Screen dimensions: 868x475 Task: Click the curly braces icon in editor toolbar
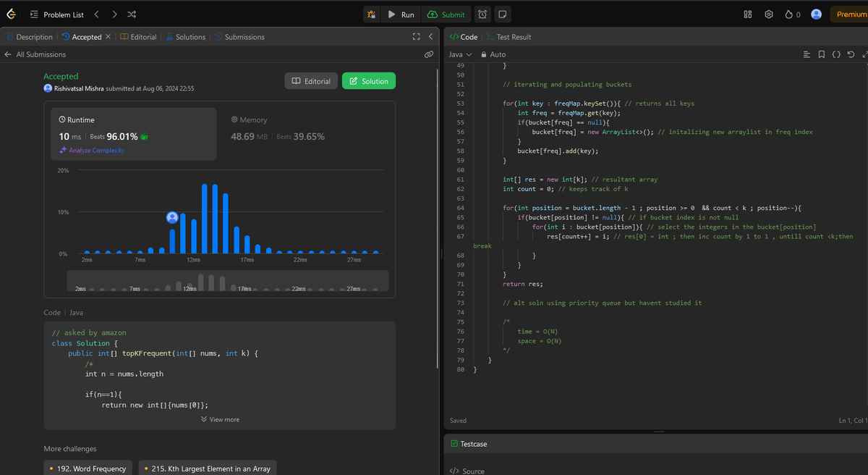point(835,54)
